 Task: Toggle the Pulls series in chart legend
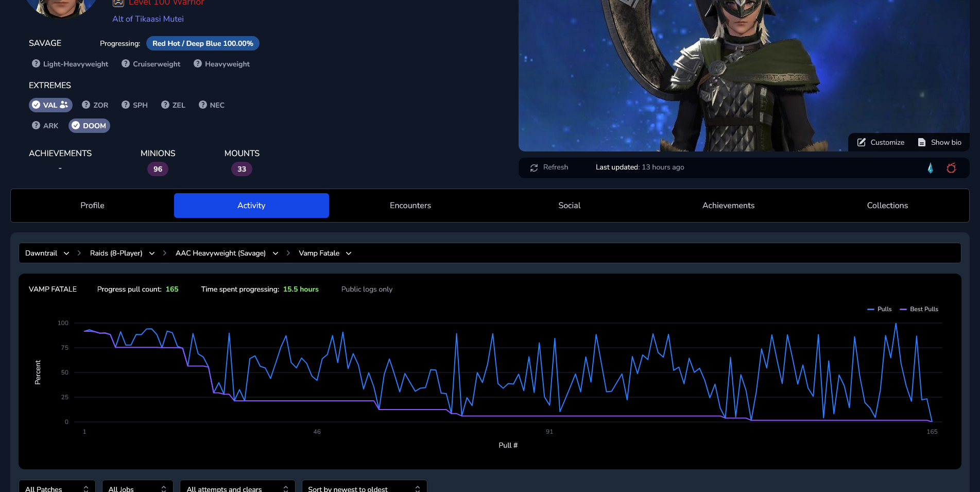(880, 309)
